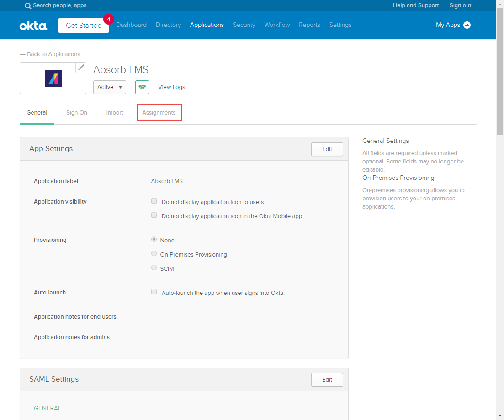Enable Auto-launch the app checkbox

click(154, 292)
